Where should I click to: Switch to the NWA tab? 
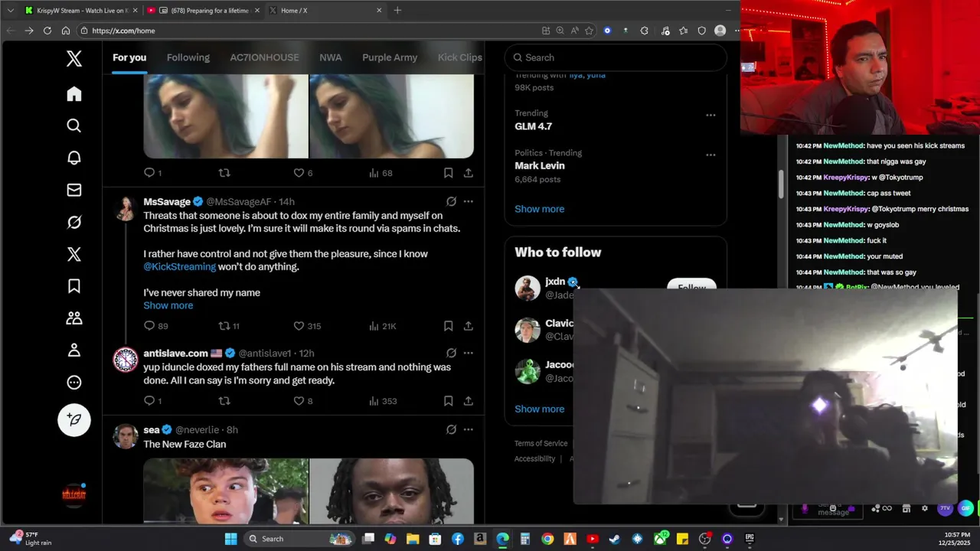[331, 57]
